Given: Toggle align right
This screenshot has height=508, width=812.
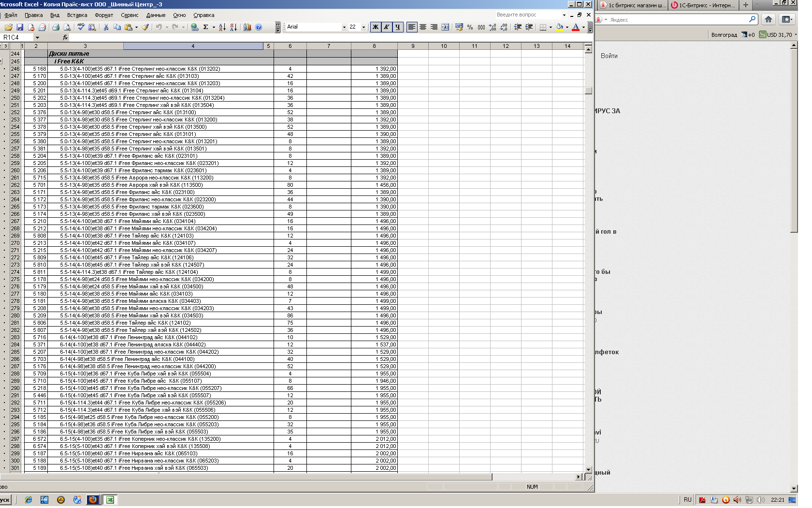Looking at the screenshot, I should click(x=434, y=27).
